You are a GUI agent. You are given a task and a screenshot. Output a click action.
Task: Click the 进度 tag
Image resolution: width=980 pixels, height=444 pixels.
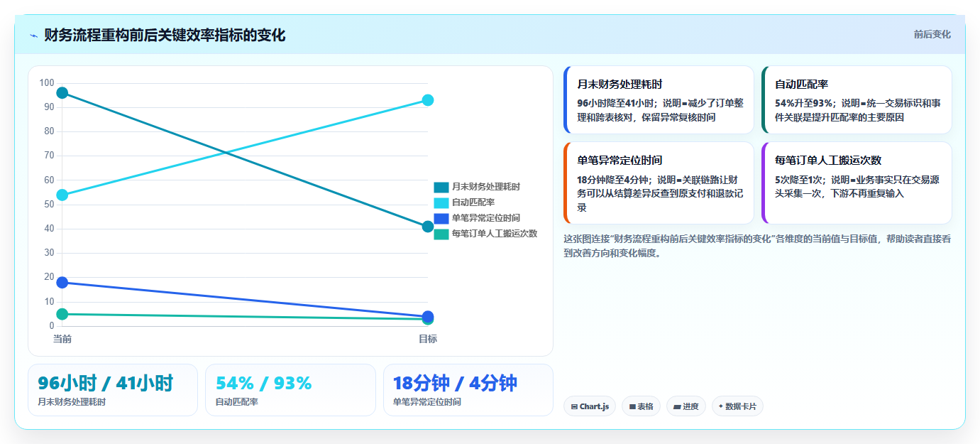pyautogui.click(x=686, y=406)
